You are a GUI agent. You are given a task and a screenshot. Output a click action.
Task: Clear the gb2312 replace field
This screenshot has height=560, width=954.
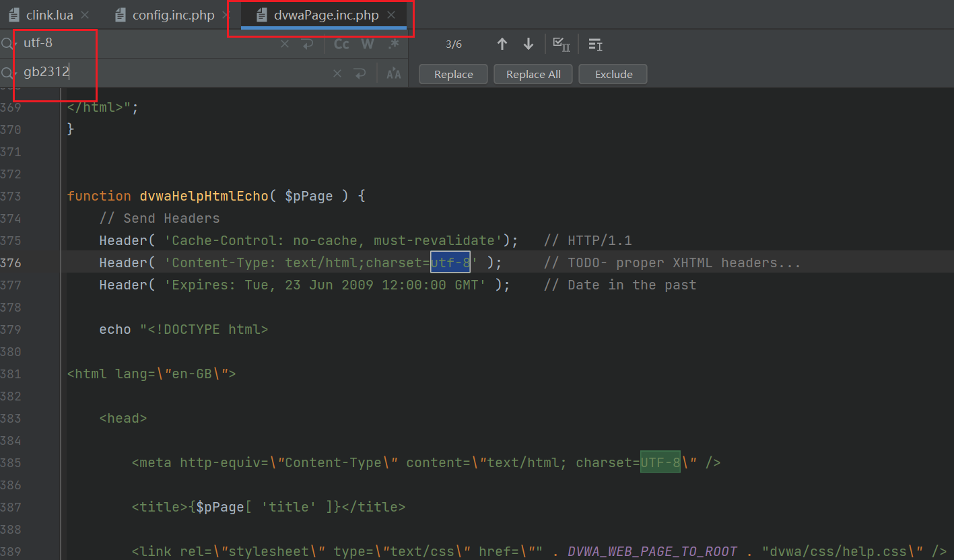coord(337,73)
